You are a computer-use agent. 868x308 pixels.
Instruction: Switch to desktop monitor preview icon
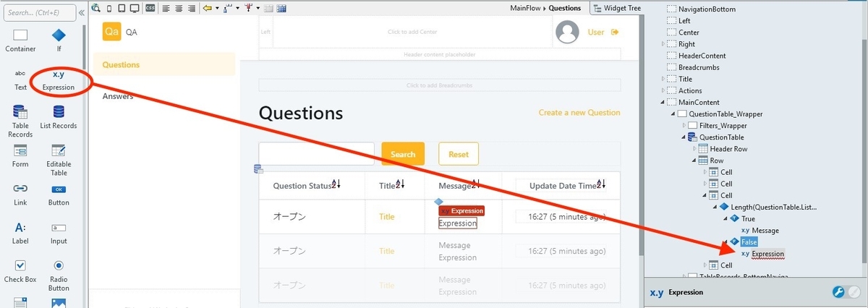coord(134,9)
